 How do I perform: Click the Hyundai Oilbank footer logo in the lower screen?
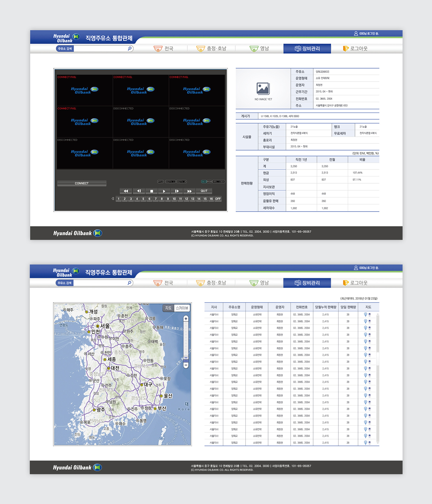point(77,467)
